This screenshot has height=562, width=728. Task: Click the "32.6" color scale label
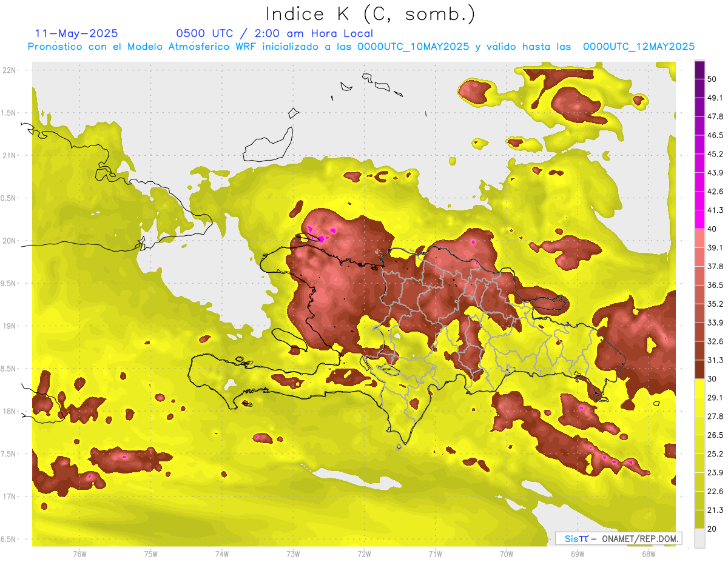click(715, 341)
